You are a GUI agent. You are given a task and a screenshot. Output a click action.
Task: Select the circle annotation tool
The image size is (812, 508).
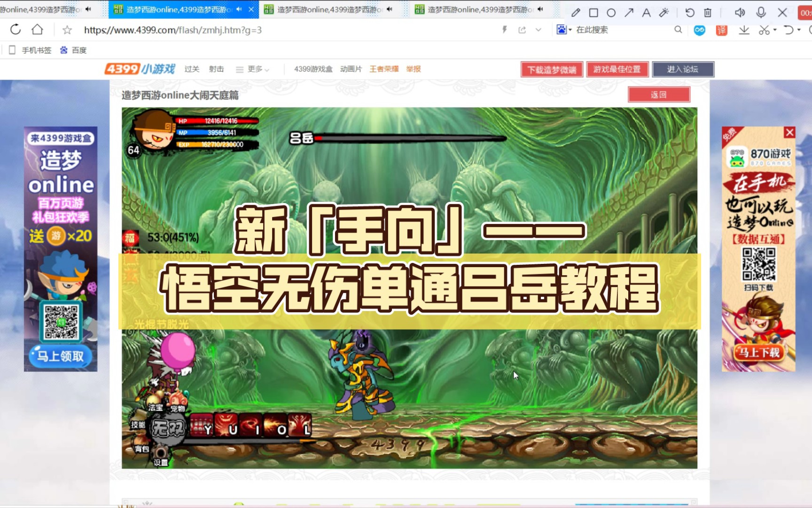(x=611, y=13)
